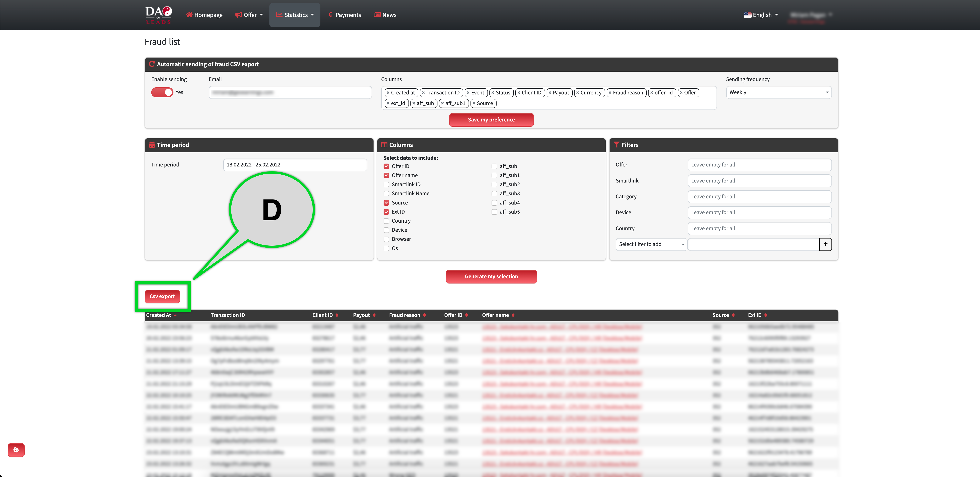
Task: Click the DAO Leads logo
Action: [x=158, y=15]
